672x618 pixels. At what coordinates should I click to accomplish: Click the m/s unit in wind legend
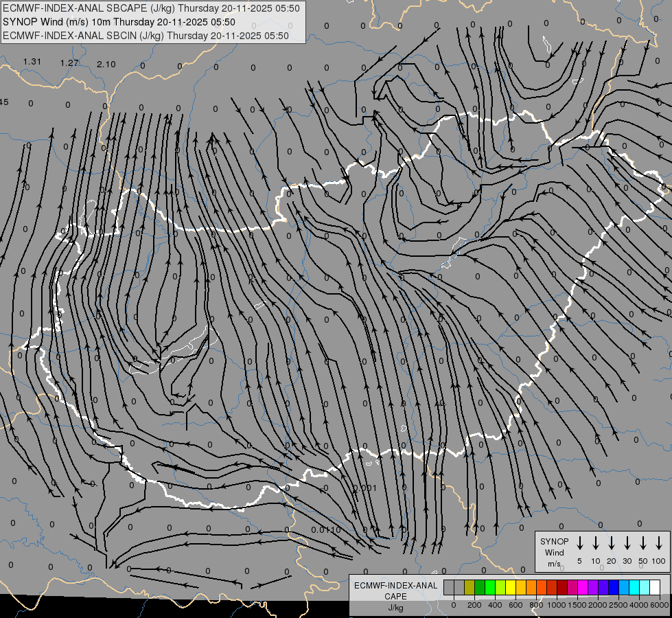(554, 564)
